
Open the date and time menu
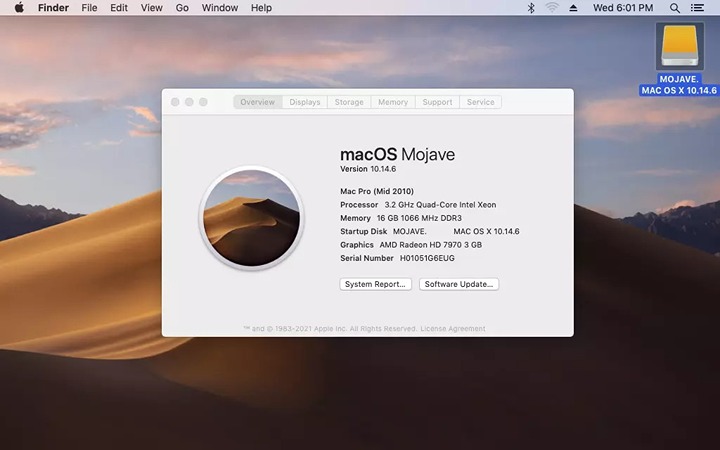click(x=622, y=8)
